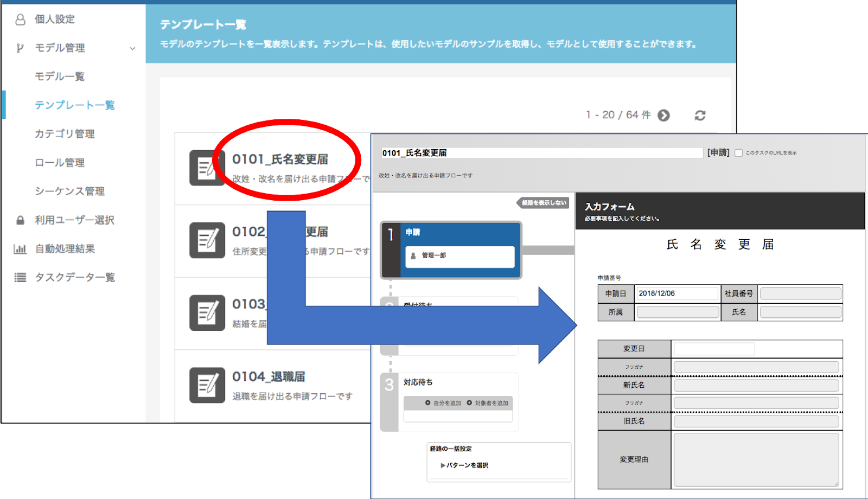Click the 所属 input field

coord(678,312)
